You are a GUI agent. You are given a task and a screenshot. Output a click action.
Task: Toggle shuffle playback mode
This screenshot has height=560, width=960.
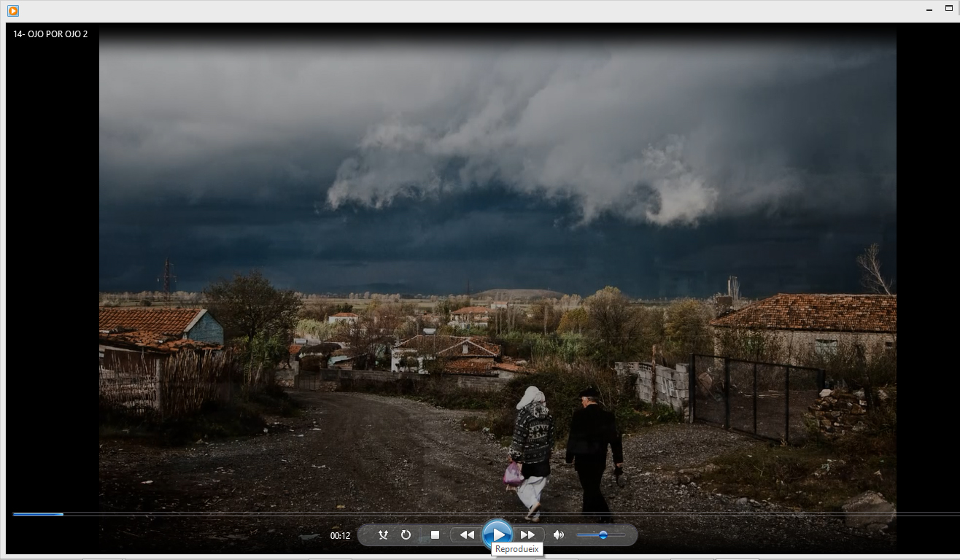(383, 535)
